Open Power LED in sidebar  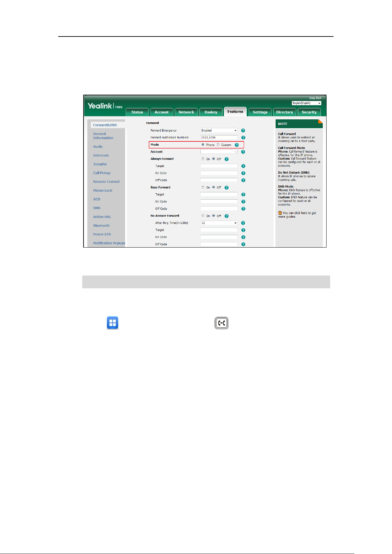coord(102,234)
